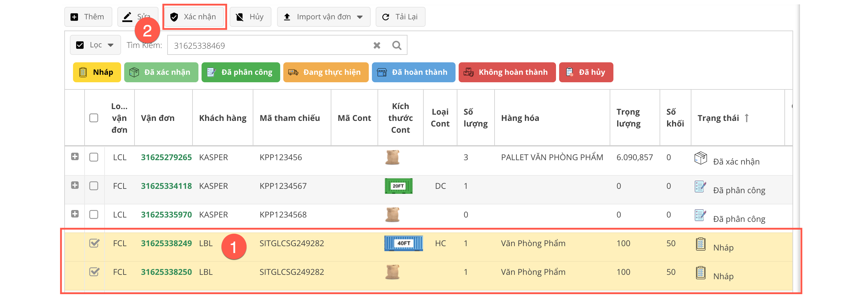Click the Xác nhận button

tap(194, 17)
